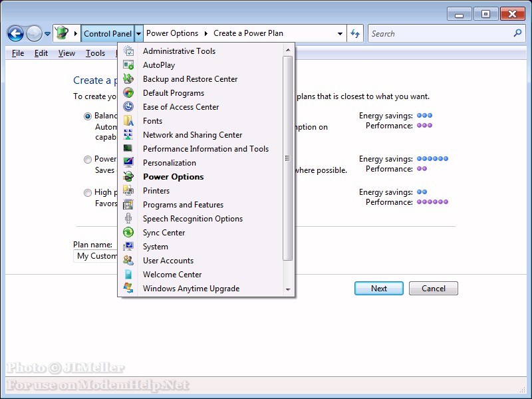Viewport: 532px width, 399px height.
Task: Click the Printers icon
Action: tap(128, 190)
